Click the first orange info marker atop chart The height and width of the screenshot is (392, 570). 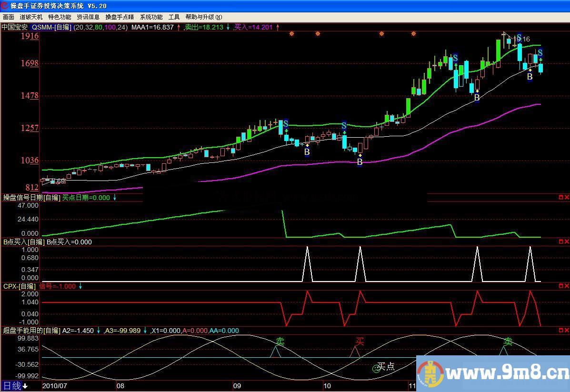click(291, 34)
